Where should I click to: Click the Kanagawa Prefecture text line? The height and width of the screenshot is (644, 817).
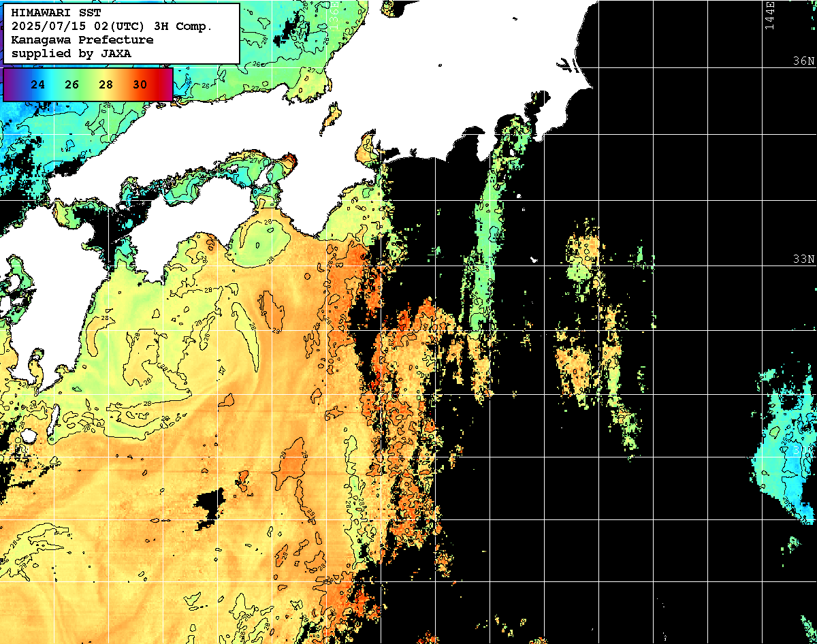click(82, 40)
